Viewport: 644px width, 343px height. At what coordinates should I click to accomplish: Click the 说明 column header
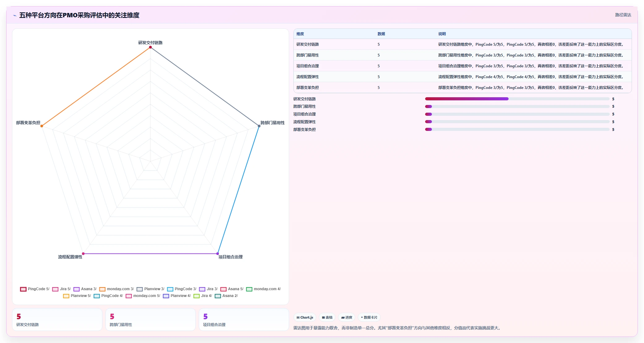coord(442,34)
